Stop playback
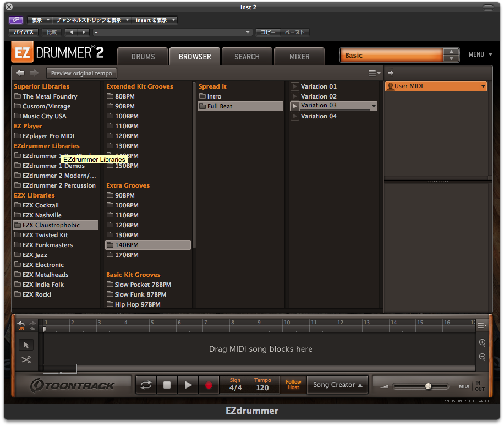504x426 pixels. [167, 385]
